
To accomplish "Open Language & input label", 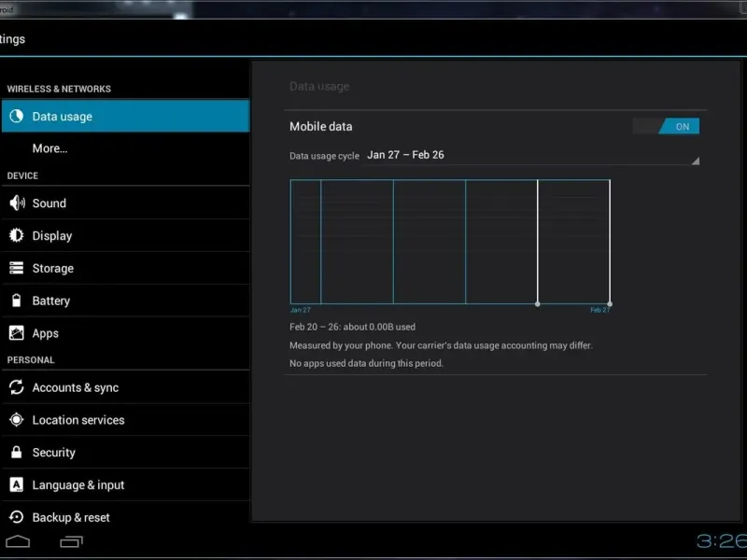I will point(78,485).
